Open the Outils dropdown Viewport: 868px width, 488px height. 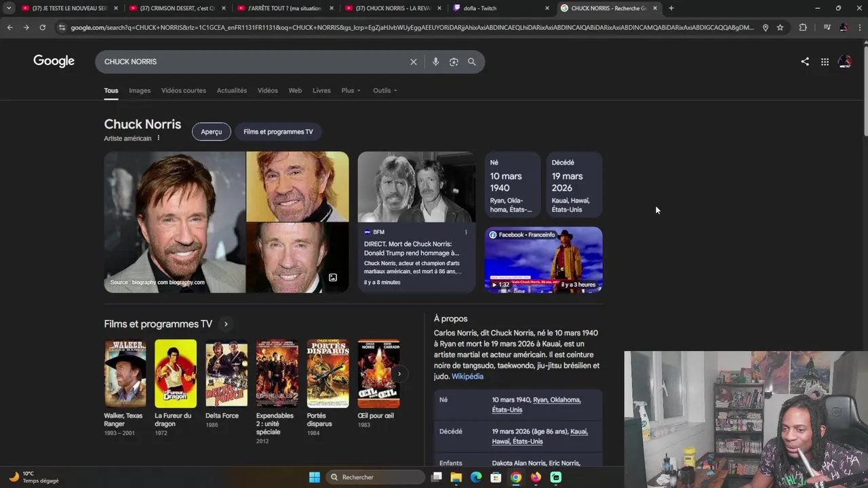(x=384, y=90)
